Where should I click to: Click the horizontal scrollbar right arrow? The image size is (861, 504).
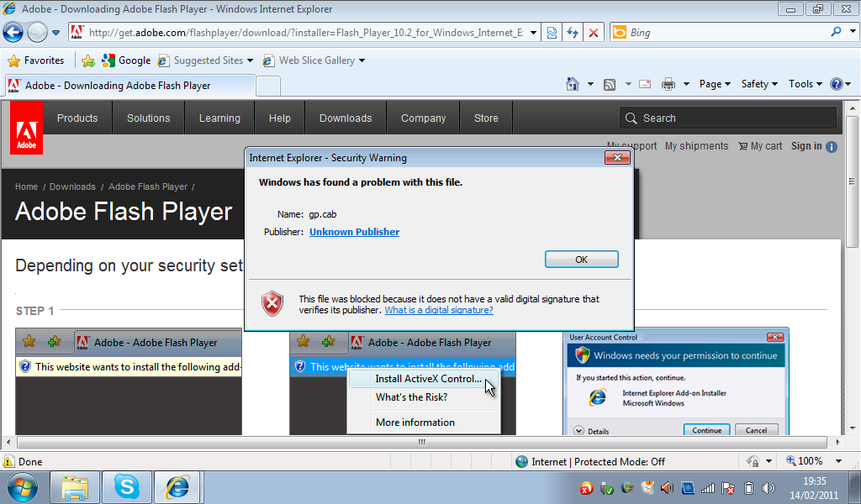(x=838, y=442)
